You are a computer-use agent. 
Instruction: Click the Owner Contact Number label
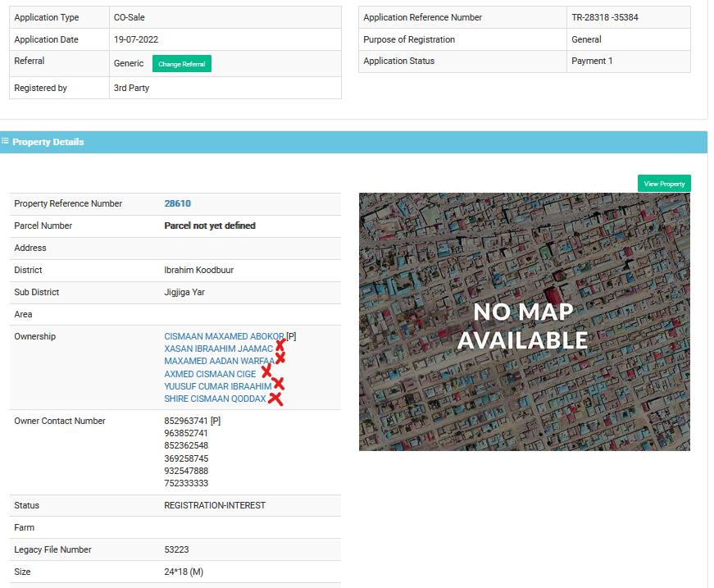60,421
